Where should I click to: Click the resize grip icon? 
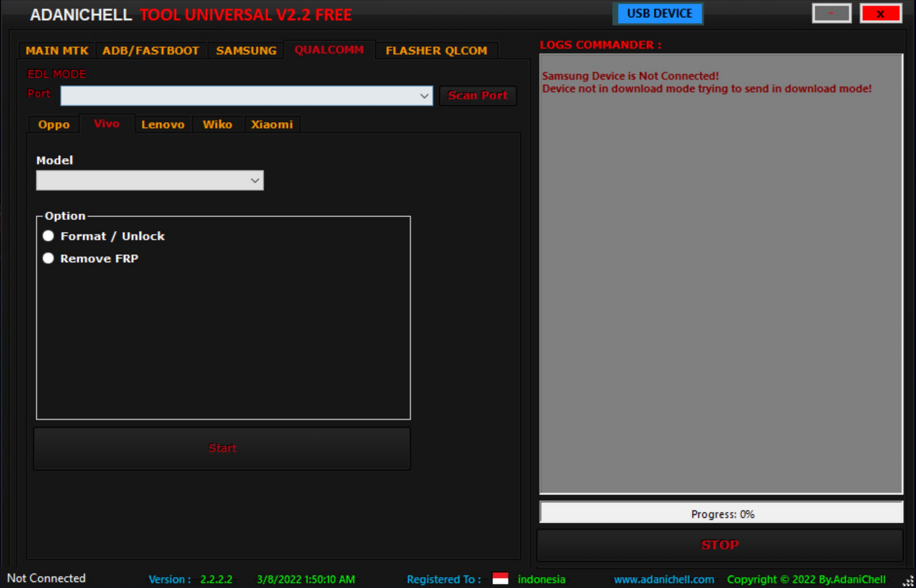pyautogui.click(x=908, y=581)
